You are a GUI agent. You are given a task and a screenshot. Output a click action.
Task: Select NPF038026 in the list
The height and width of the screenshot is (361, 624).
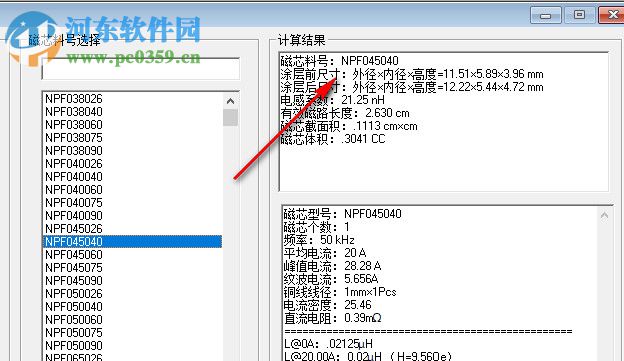[74, 99]
